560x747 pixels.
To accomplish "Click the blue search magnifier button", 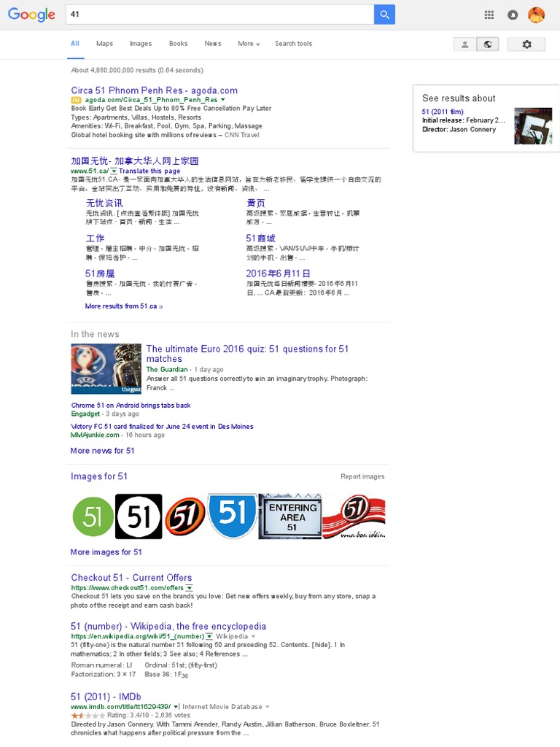I will pos(384,15).
